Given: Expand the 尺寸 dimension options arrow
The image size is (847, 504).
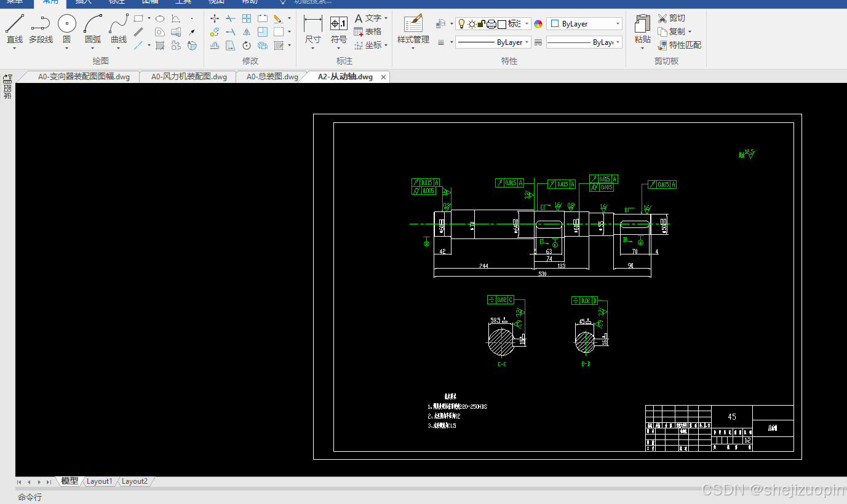Looking at the screenshot, I should [x=313, y=49].
